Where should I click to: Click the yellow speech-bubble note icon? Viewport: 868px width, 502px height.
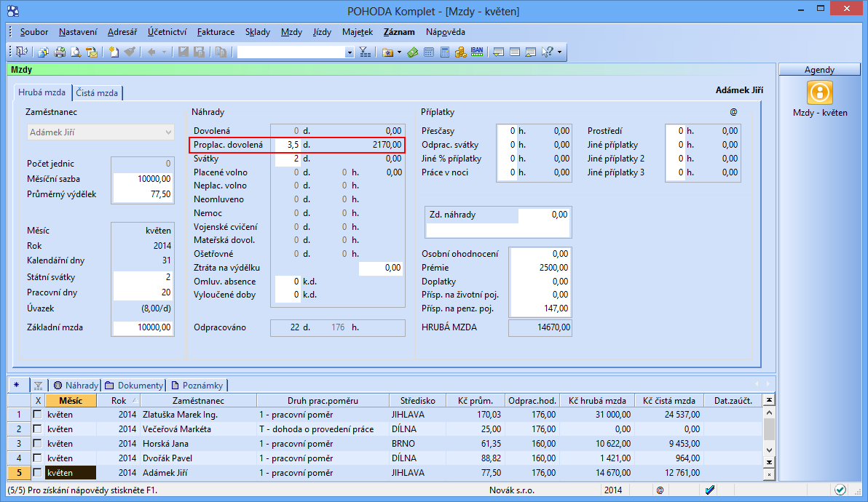[x=498, y=52]
